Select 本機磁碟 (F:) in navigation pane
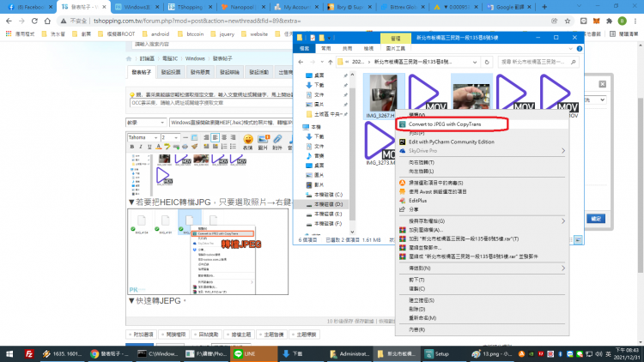 (327, 224)
